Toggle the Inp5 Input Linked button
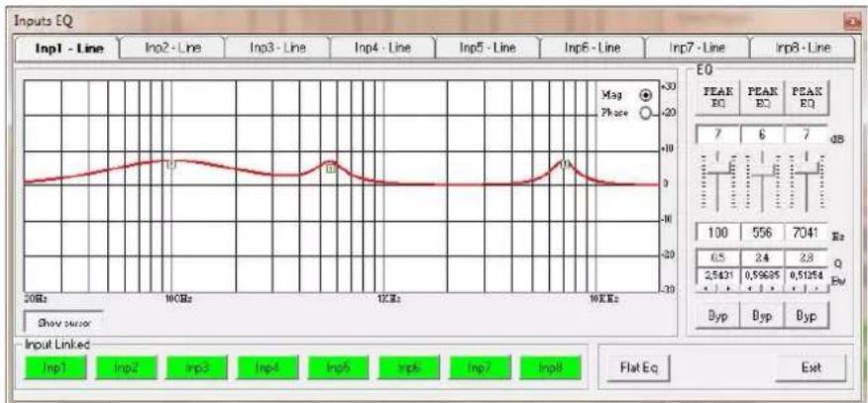This screenshot has height=403, width=868. pyautogui.click(x=338, y=367)
